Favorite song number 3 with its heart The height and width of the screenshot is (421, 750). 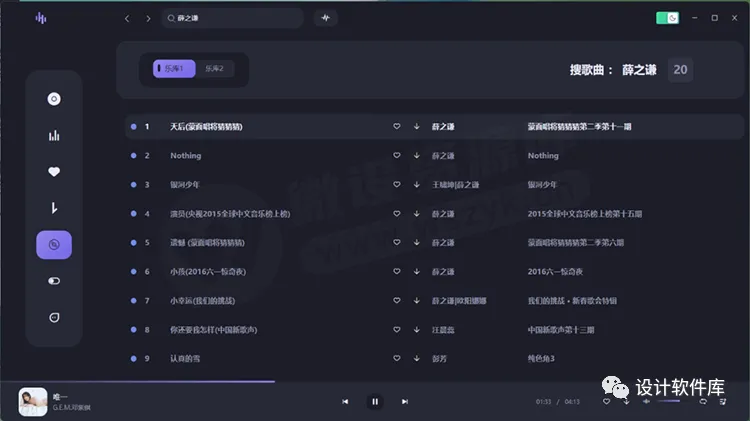[397, 185]
